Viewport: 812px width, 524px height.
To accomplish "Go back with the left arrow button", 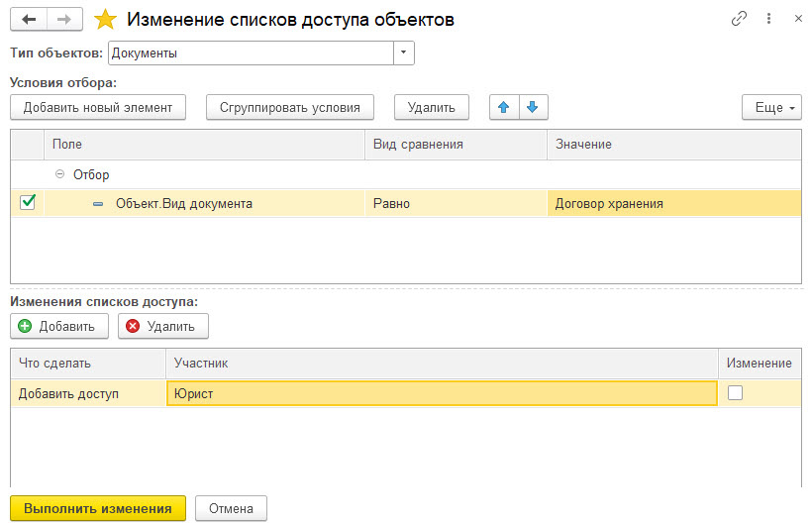I will coord(29,20).
